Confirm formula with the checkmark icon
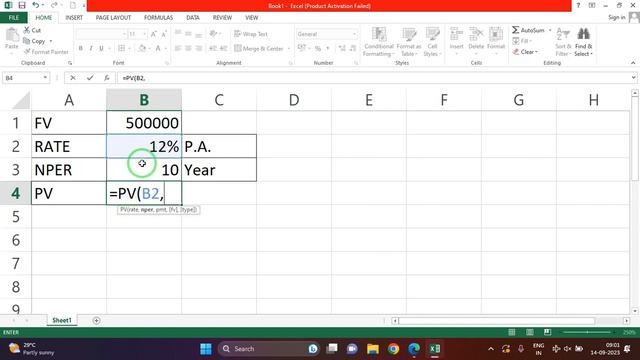This screenshot has height=360, width=640. tap(90, 78)
